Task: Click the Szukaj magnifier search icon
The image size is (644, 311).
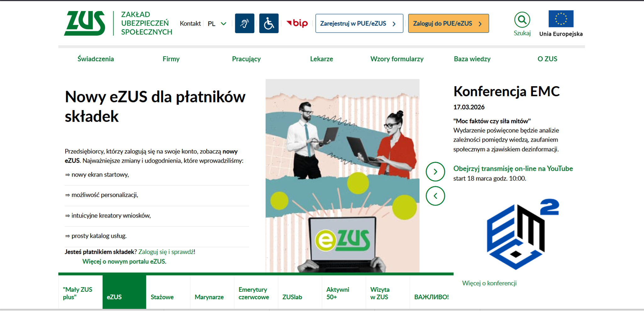Action: click(x=522, y=20)
